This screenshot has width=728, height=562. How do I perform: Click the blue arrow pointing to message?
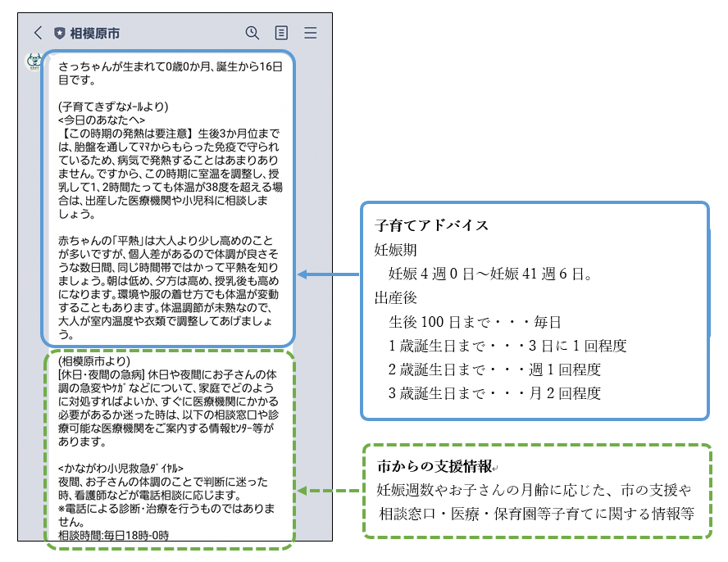coord(328,274)
